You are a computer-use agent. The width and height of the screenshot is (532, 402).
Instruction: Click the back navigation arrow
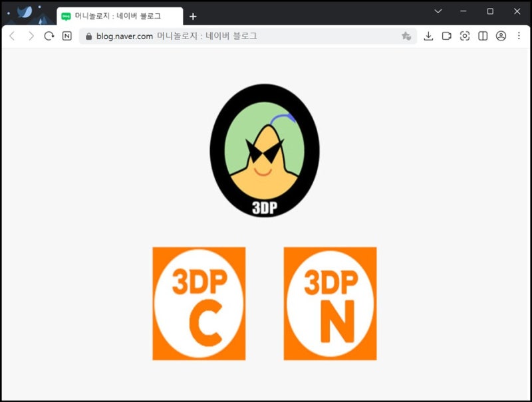point(13,37)
